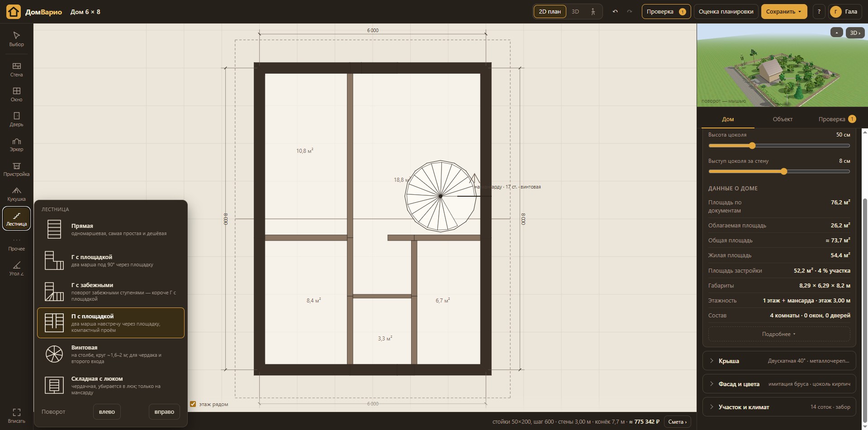The image size is (868, 430).
Task: Choose Винтовая spiral staircase
Action: [110, 354]
